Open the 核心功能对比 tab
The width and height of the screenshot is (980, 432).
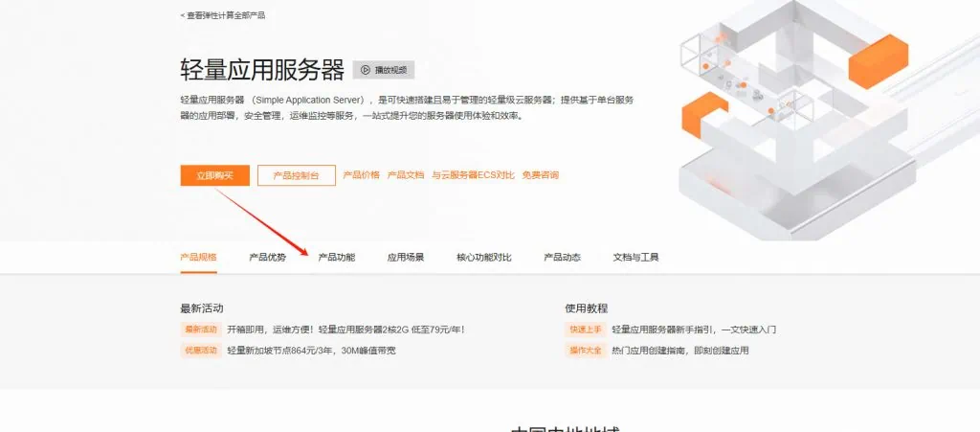point(484,257)
